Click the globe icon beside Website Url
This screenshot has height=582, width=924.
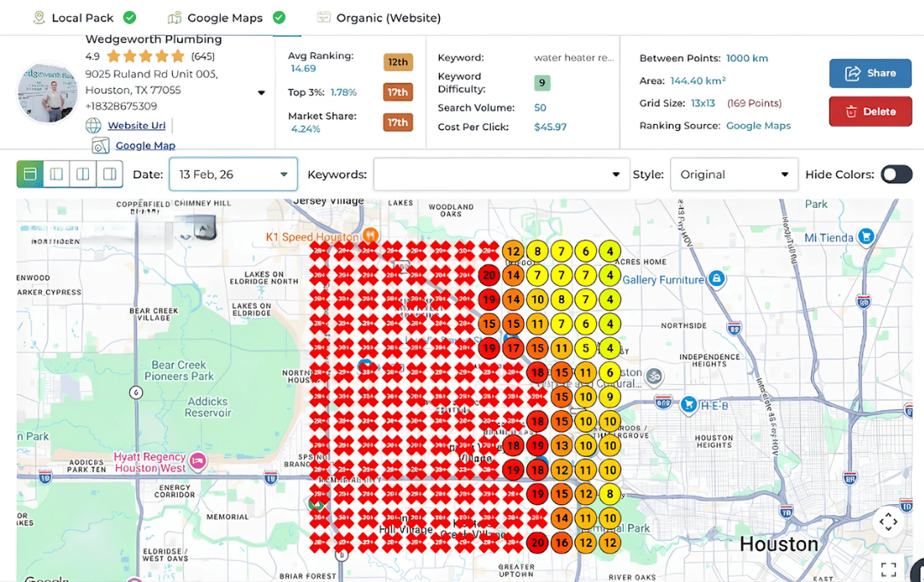[x=93, y=126]
